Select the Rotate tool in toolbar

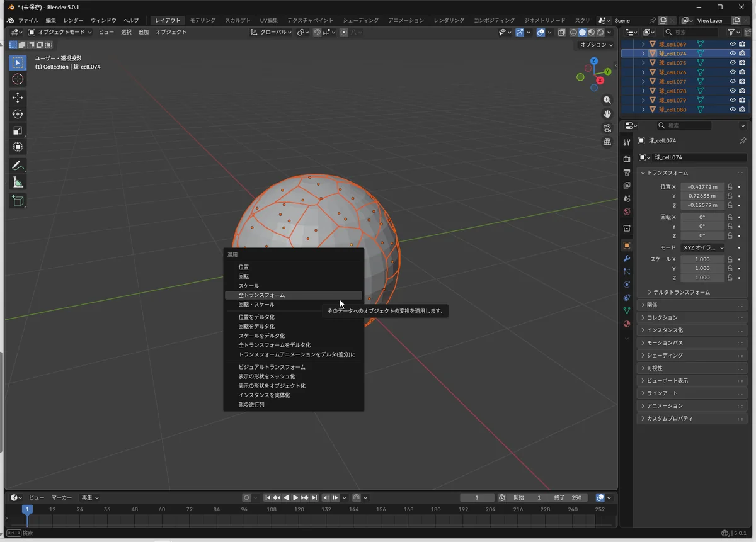pos(18,114)
